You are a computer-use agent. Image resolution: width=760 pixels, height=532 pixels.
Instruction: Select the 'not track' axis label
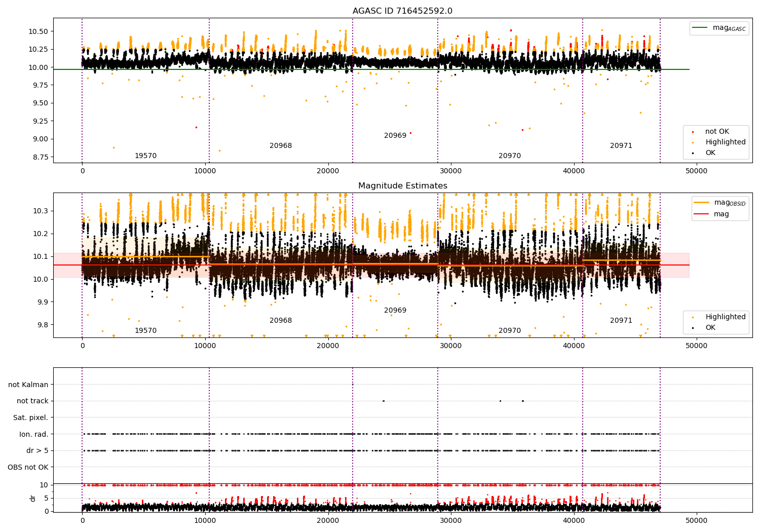click(x=32, y=401)
